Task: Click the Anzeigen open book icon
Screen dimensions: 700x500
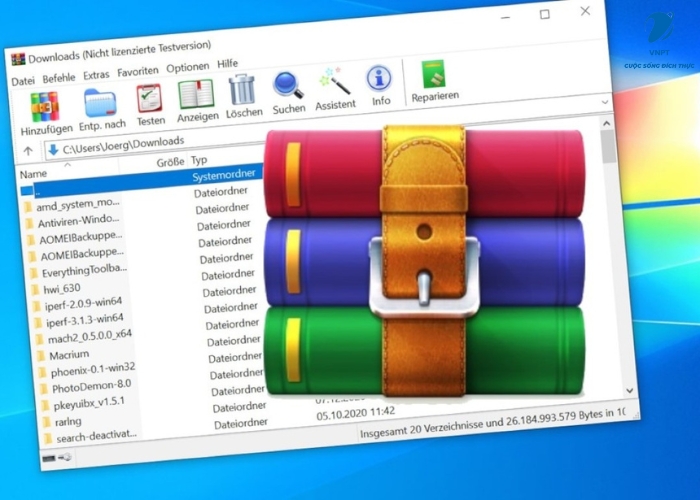Action: 196,94
